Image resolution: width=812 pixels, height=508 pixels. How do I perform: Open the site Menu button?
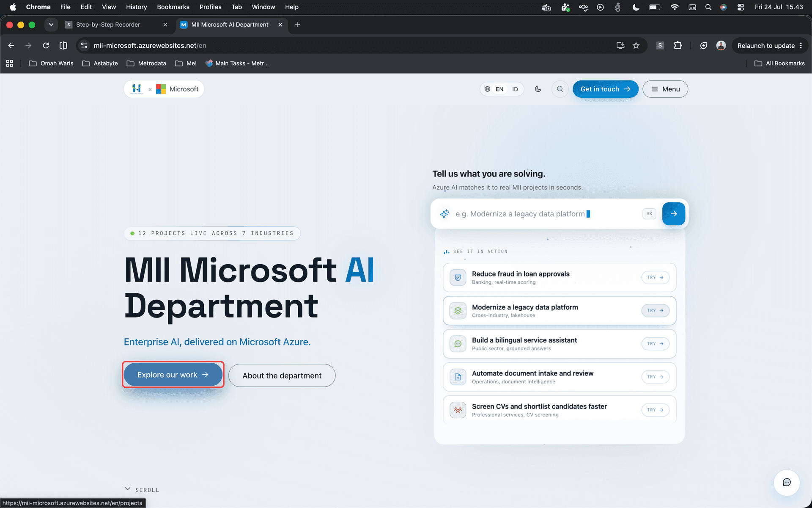665,89
